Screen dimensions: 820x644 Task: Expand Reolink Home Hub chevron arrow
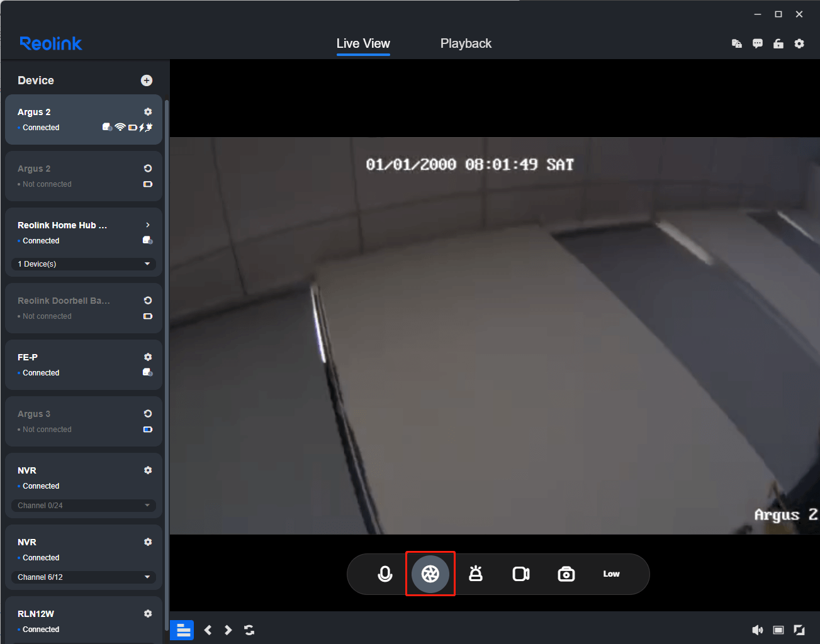coord(148,225)
